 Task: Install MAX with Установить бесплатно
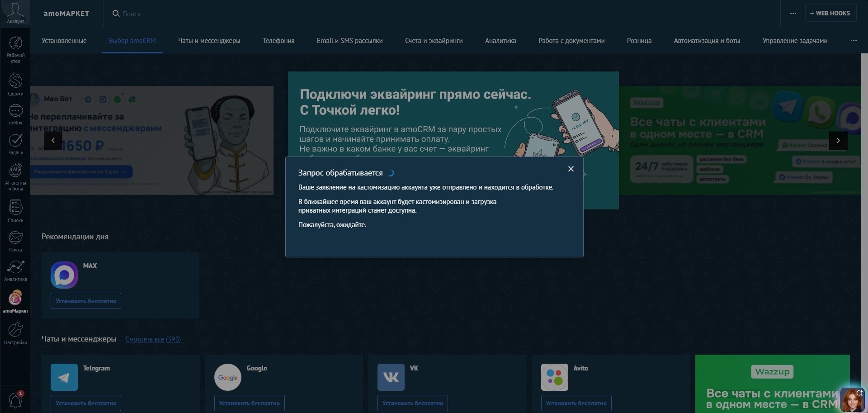[x=86, y=301]
